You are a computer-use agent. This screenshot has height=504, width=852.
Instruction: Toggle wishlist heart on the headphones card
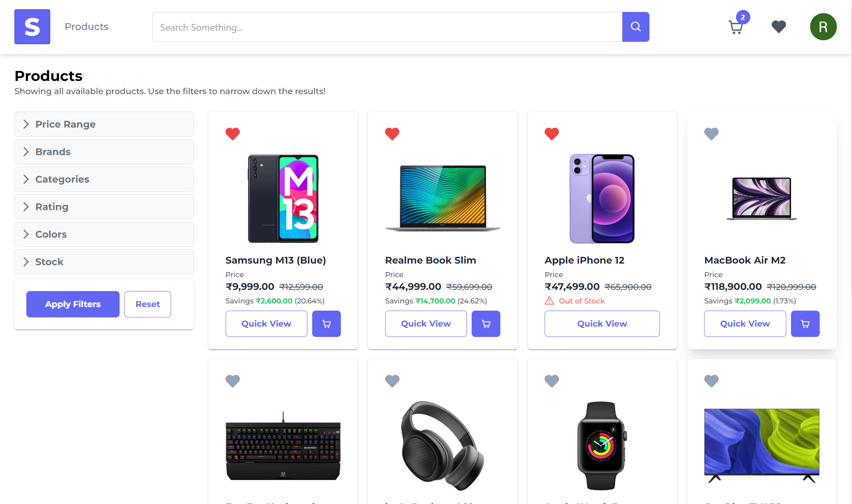(x=392, y=381)
